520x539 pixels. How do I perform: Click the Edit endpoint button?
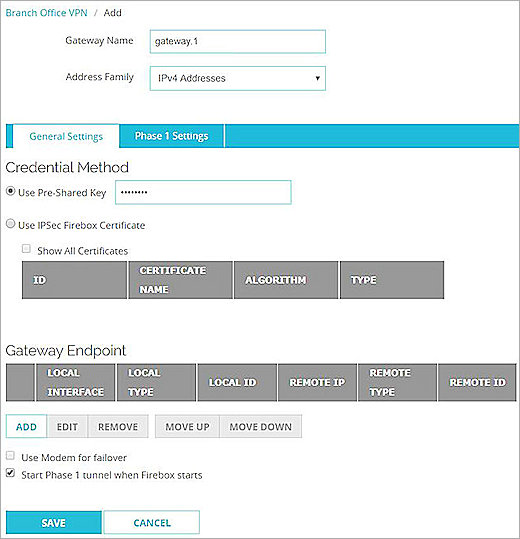[x=67, y=427]
